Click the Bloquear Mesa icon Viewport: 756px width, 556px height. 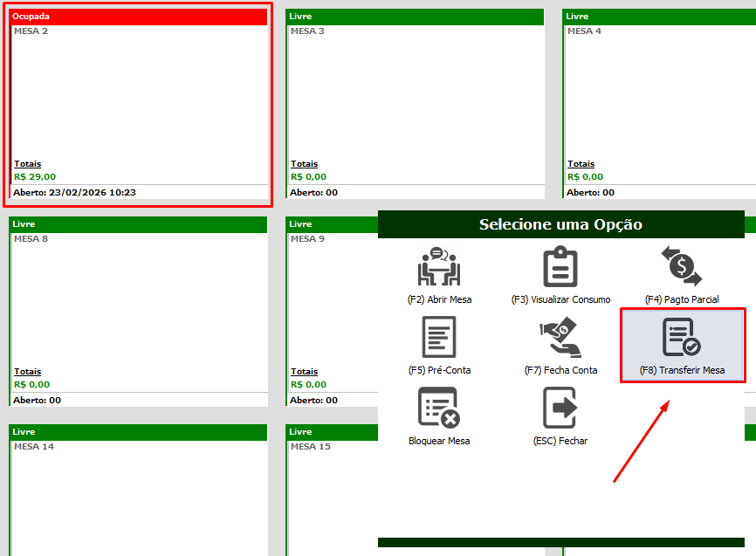[x=439, y=408]
